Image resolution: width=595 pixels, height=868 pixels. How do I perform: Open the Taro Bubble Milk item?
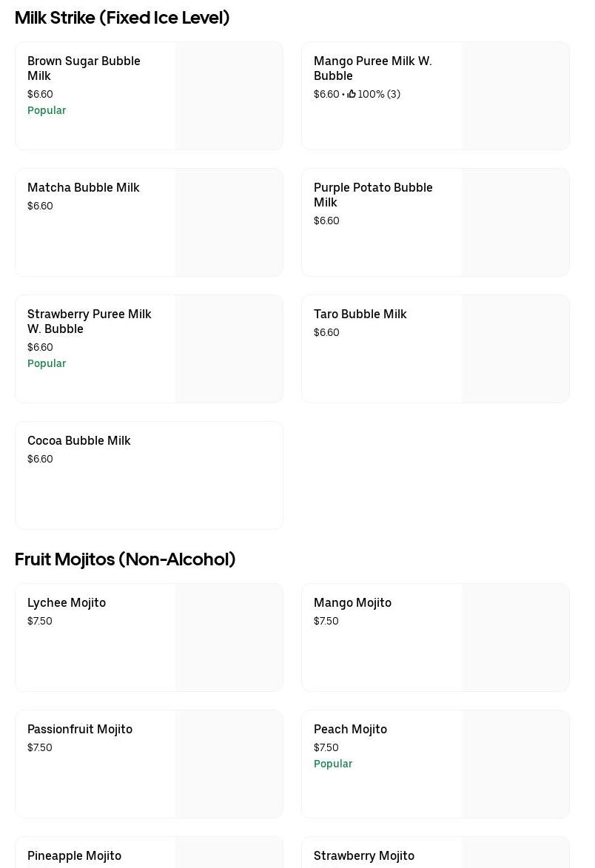360,314
